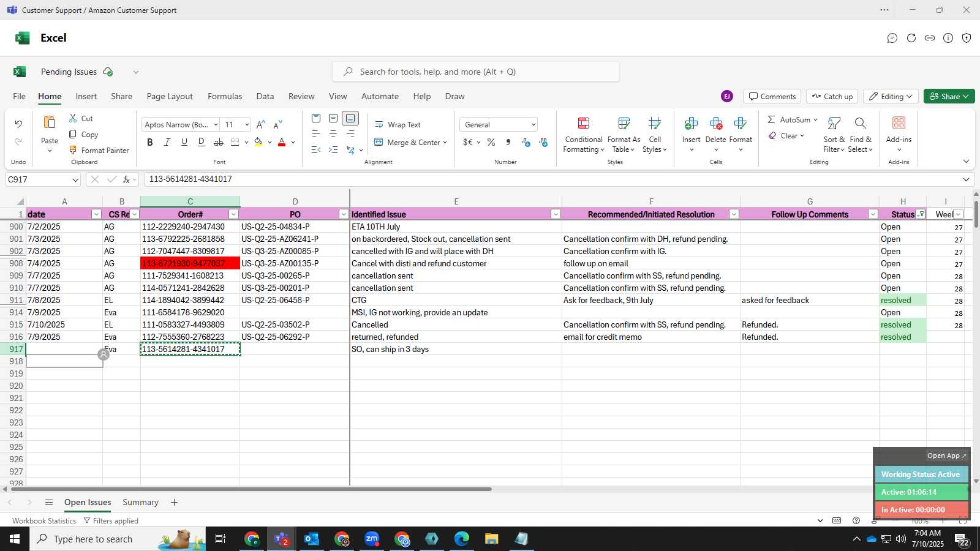Click Workbook Statistics in status bar
980x551 pixels.
(44, 521)
